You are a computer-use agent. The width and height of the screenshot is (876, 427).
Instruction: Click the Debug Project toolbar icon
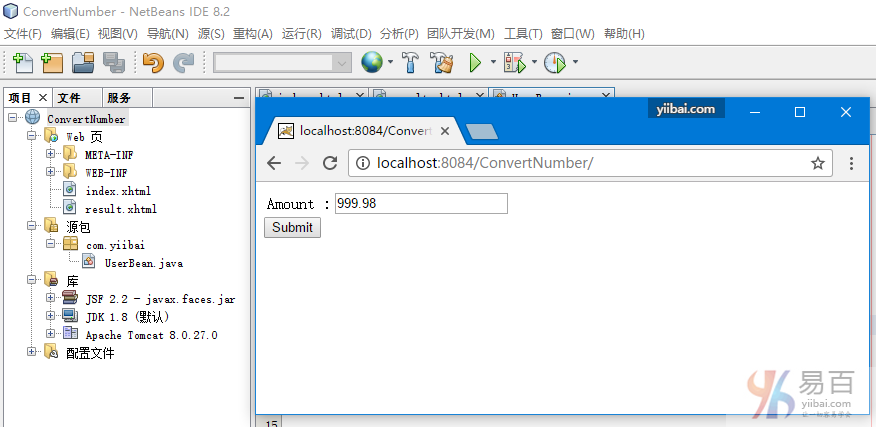514,63
